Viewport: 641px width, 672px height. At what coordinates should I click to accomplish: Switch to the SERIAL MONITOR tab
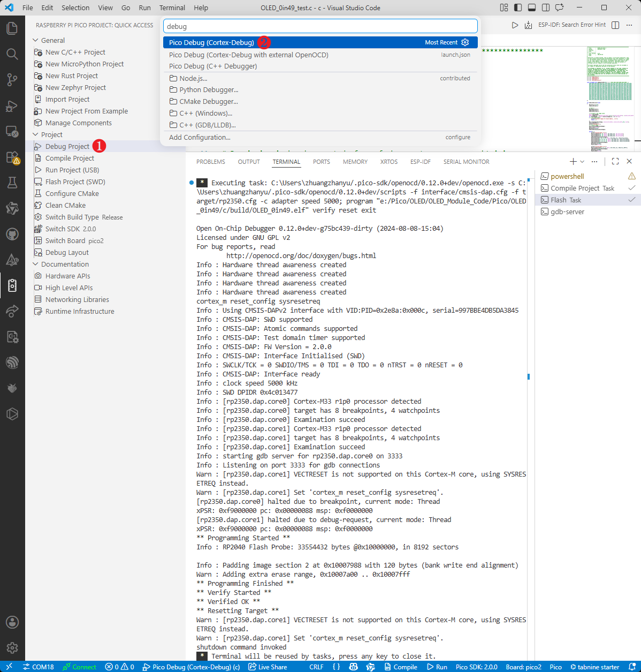point(466,162)
